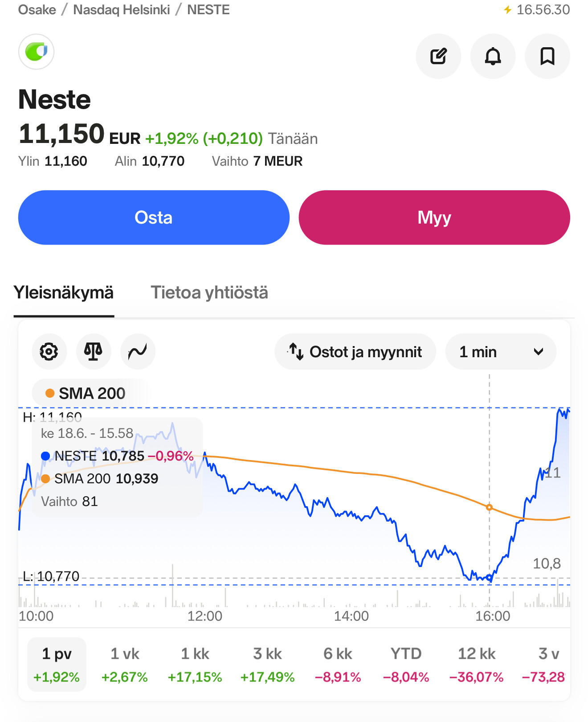Open the edit note icon
The image size is (588, 722).
pos(438,57)
